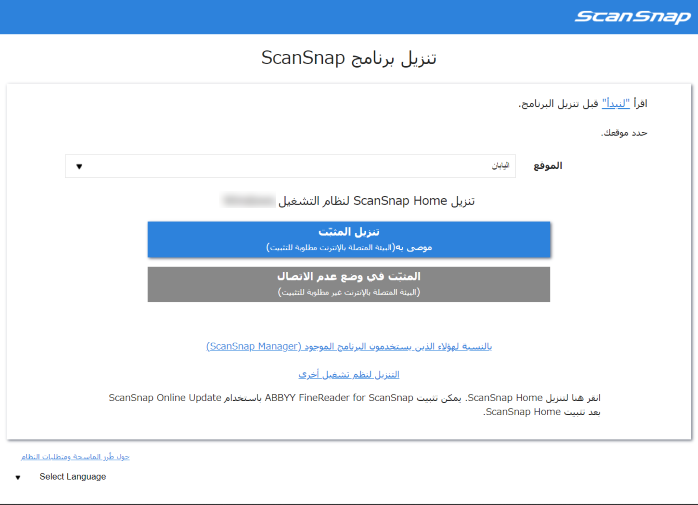Click the location dropdown arrow
Image resolution: width=698 pixels, height=505 pixels.
tap(79, 166)
